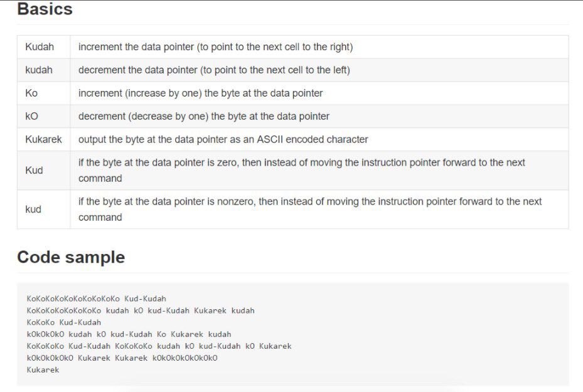Click the Code sample heading
This screenshot has width=583, height=392.
coord(71,257)
